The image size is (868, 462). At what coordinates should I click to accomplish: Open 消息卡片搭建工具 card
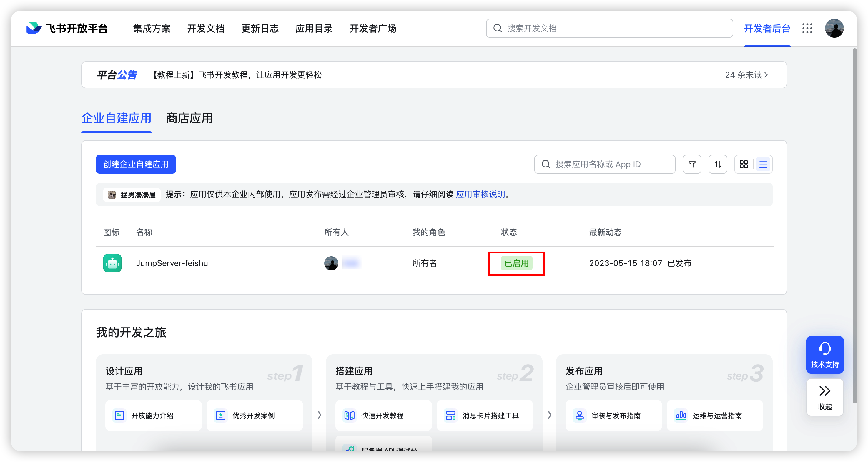coord(484,415)
